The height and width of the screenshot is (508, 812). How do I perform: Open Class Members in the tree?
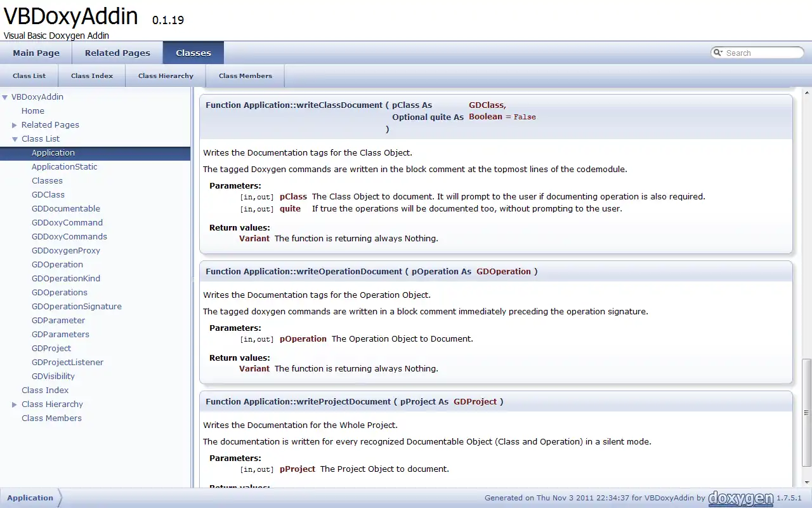[51, 418]
